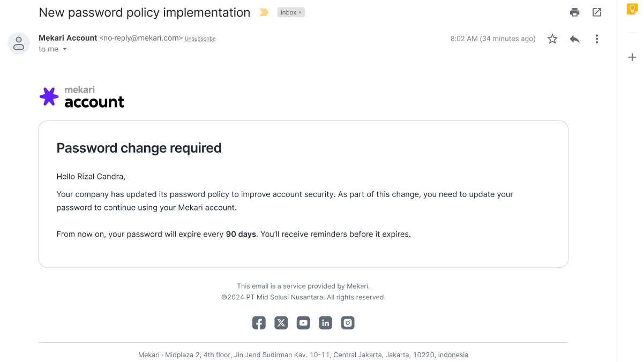Click the Unsubscribe link

pos(200,39)
